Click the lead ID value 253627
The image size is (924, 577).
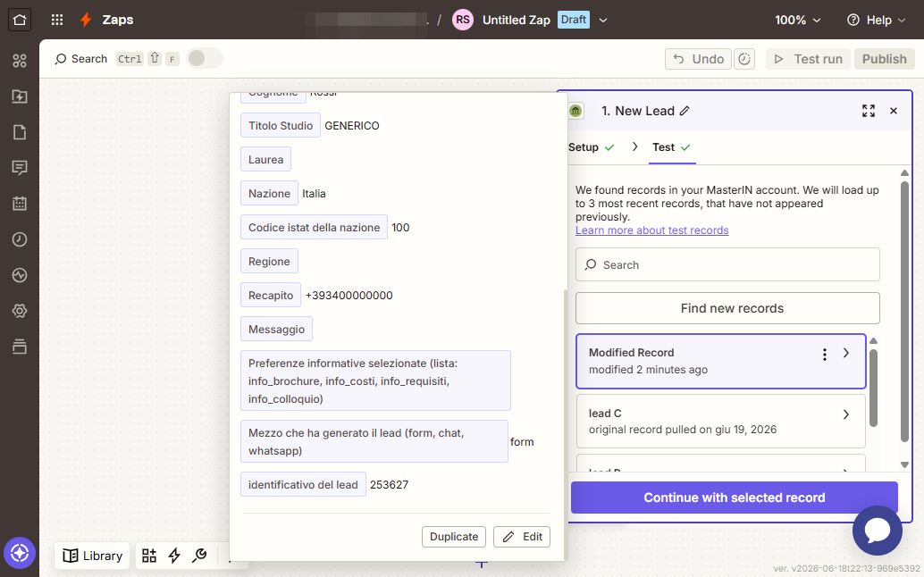click(x=389, y=485)
